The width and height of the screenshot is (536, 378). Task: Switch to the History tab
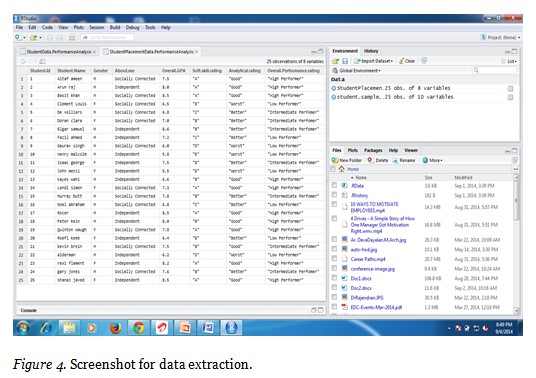click(x=371, y=51)
